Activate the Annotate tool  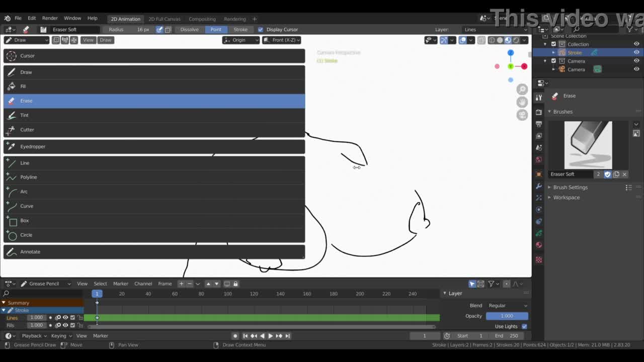click(x=30, y=252)
